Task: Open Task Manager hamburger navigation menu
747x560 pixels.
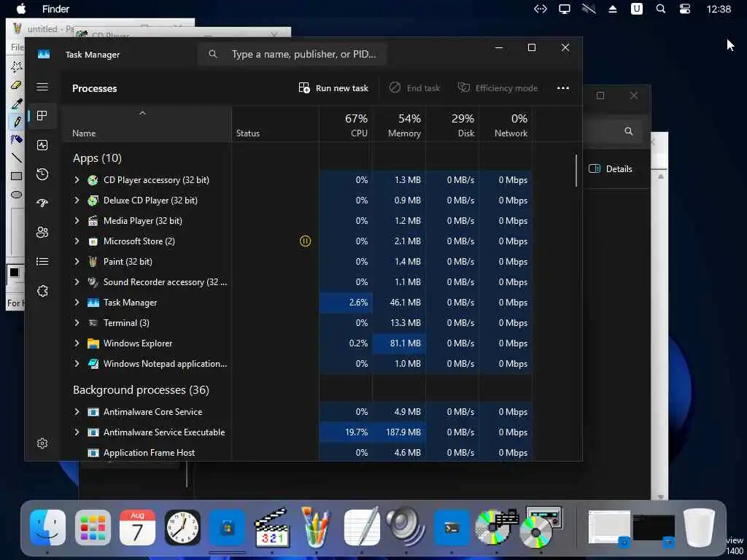Action: (42, 87)
